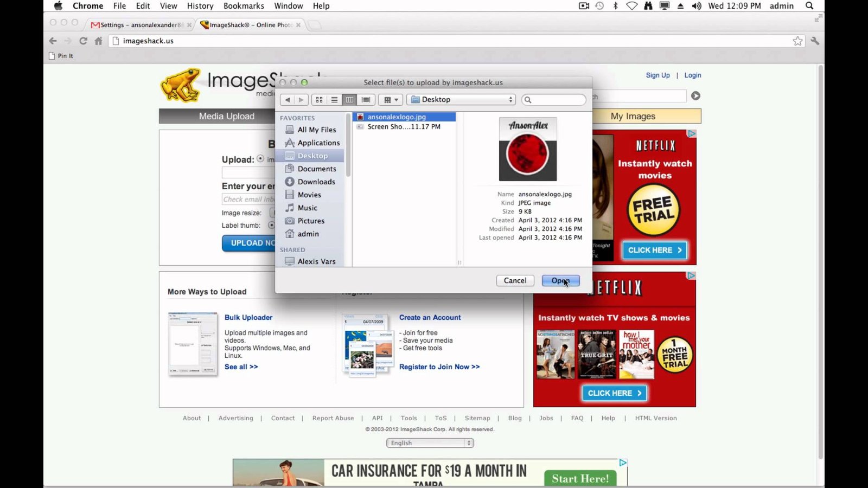Select Desktop in the Favorites sidebar

(310, 156)
